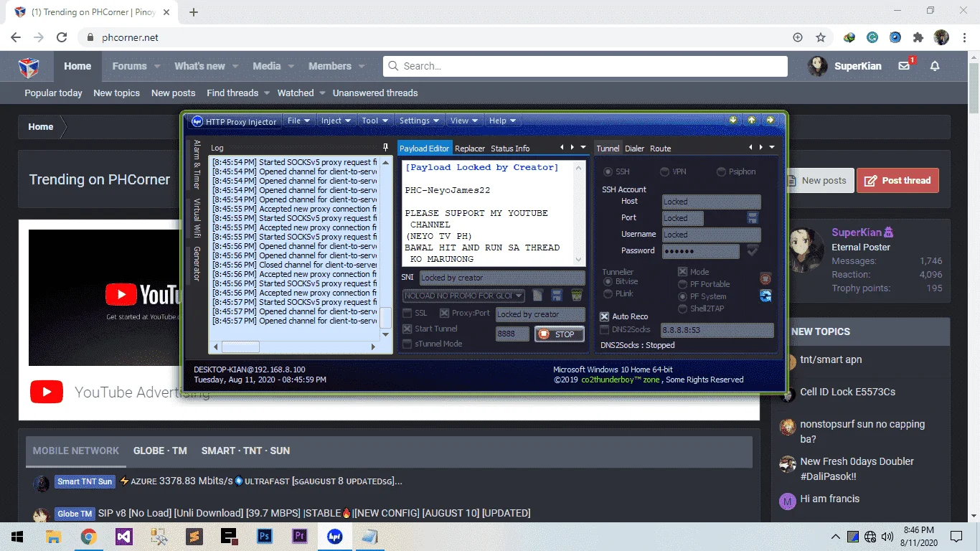Open the PHCorner alerts bell icon
The height and width of the screenshot is (551, 980).
pyautogui.click(x=935, y=66)
